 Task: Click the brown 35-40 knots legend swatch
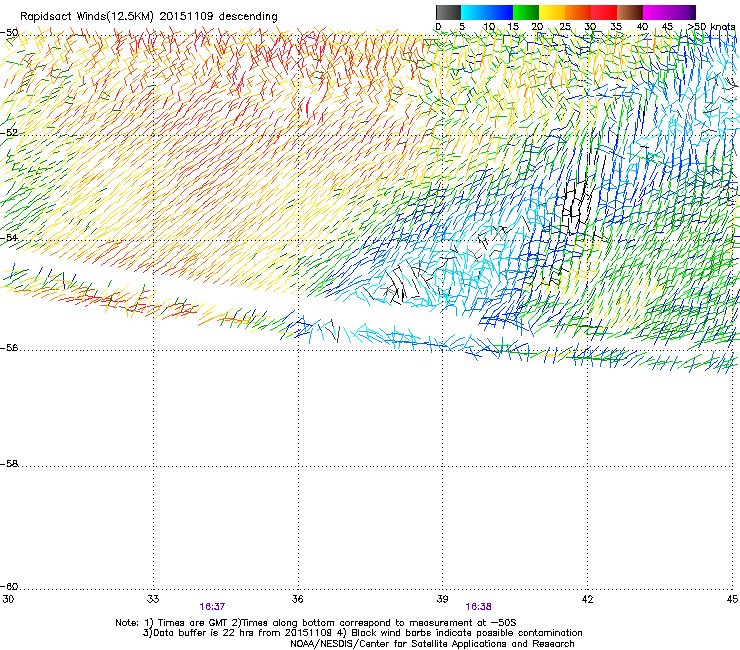[x=630, y=12]
